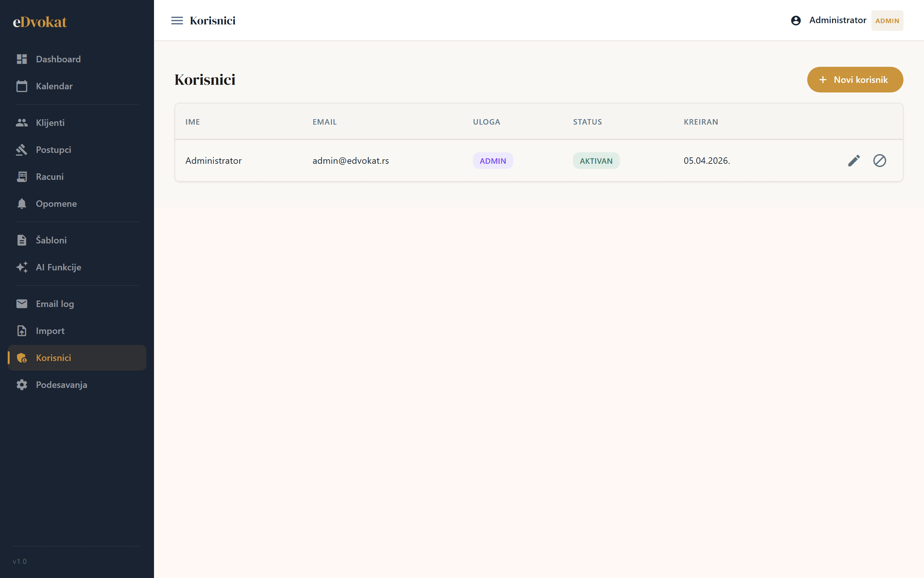Click the AI Funkcije sparkle icon
Viewport: 924px width, 578px height.
pyautogui.click(x=22, y=267)
